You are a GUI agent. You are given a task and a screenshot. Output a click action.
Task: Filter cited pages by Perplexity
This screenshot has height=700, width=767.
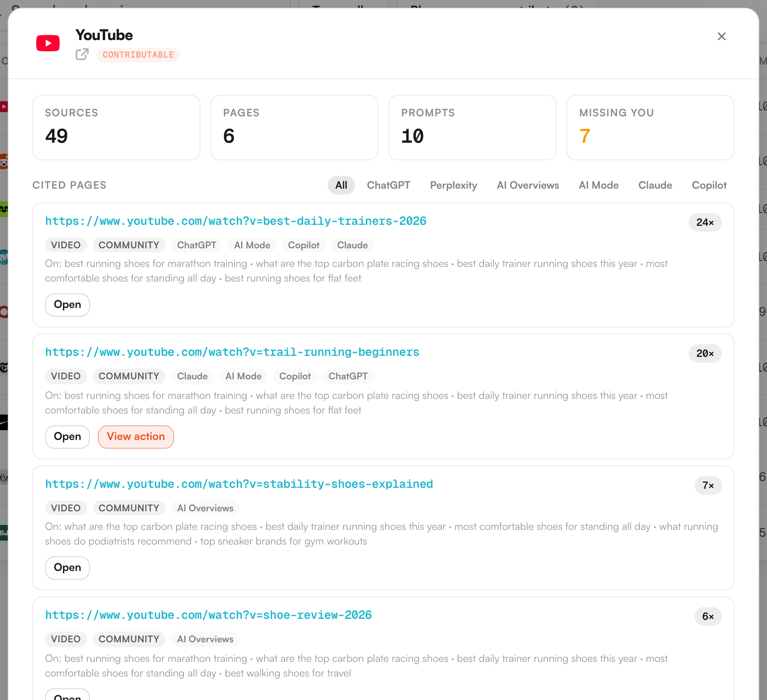click(x=454, y=185)
